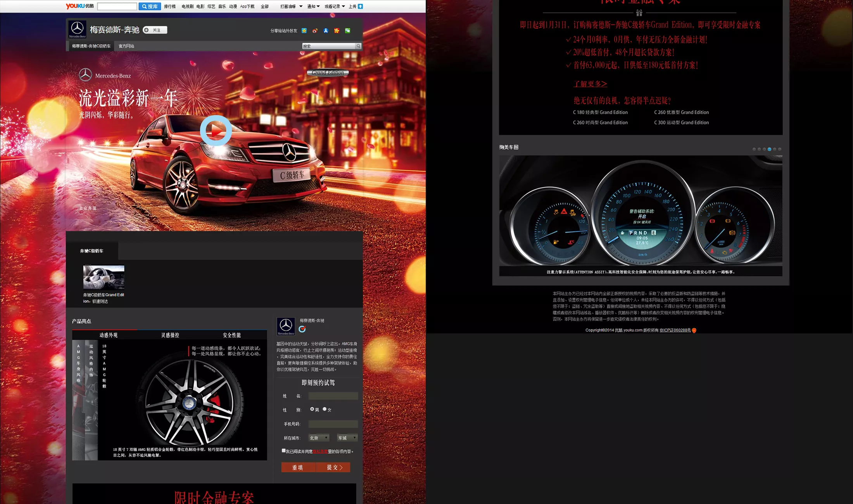Viewport: 853px width, 504px height.
Task: Open 电影 in the top navigation
Action: click(x=200, y=7)
